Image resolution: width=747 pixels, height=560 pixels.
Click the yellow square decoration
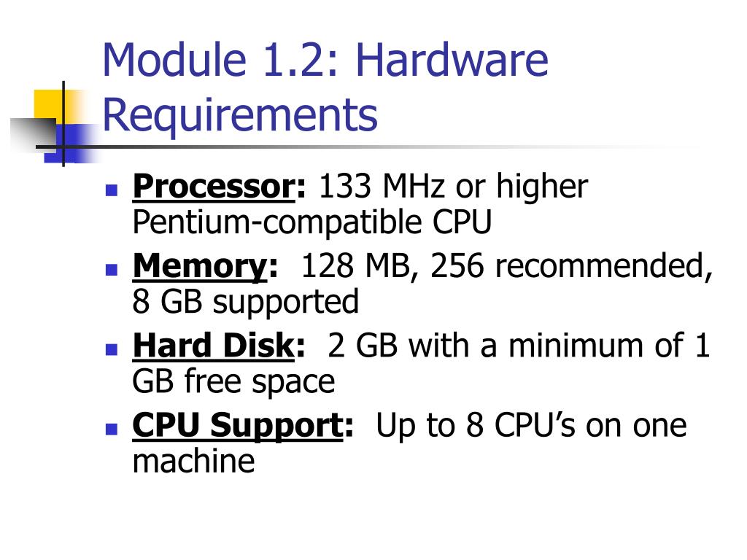(57, 107)
